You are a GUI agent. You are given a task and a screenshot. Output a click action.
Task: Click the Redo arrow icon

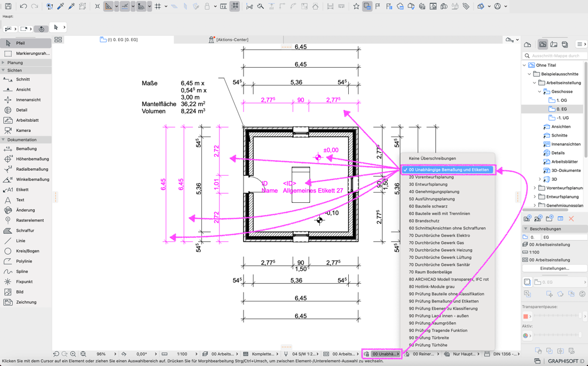35,6
